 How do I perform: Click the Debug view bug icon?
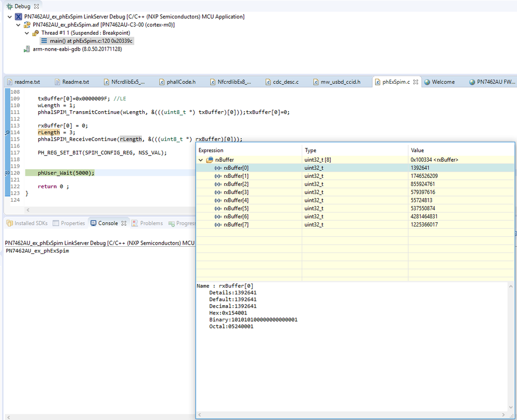(9, 6)
